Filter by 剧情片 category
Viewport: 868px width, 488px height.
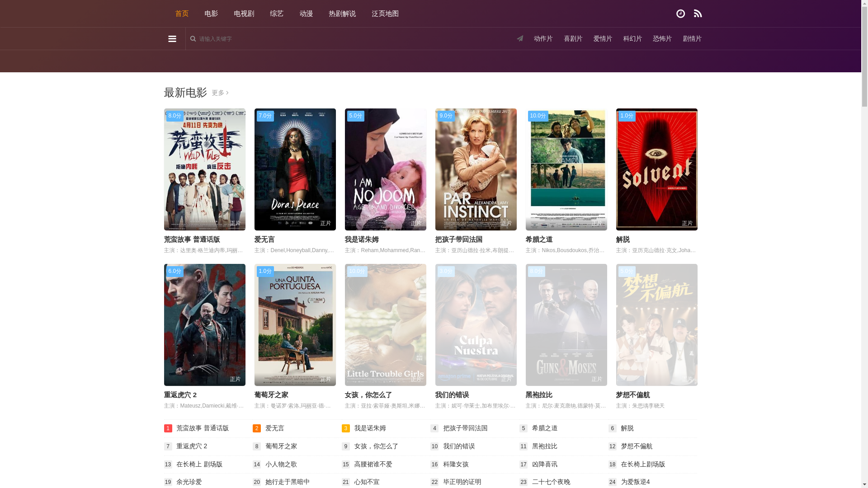tap(692, 39)
